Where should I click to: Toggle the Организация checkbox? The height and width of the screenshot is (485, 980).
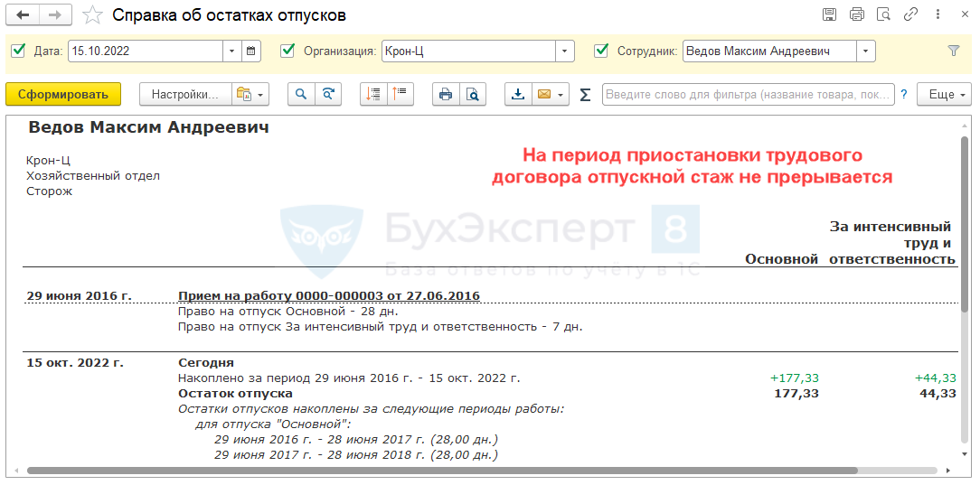click(288, 51)
